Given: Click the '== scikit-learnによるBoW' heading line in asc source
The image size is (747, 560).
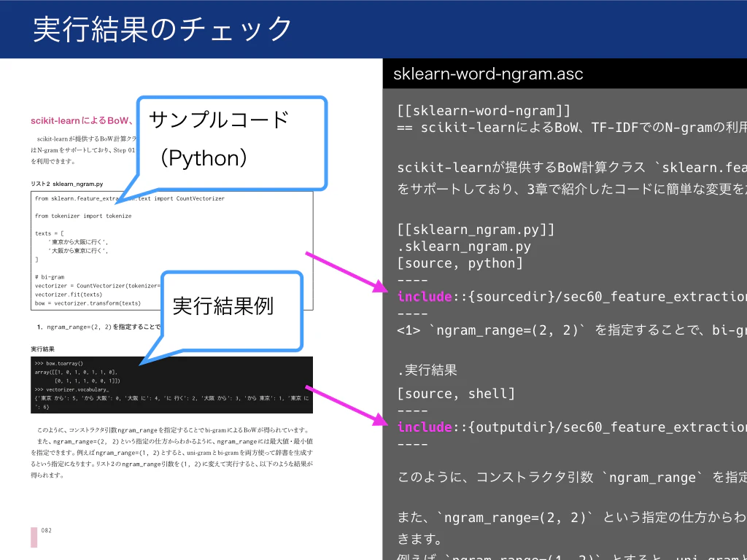Looking at the screenshot, I should point(572,128).
